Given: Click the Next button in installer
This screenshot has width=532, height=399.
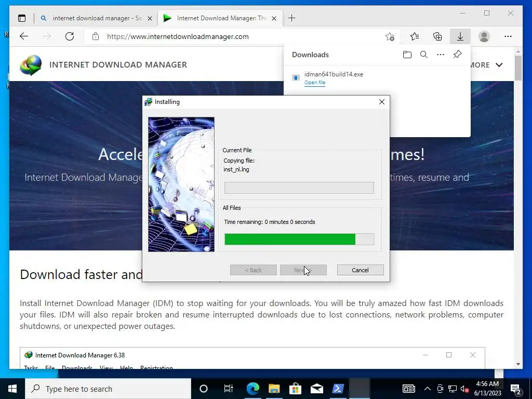Looking at the screenshot, I should [x=303, y=270].
